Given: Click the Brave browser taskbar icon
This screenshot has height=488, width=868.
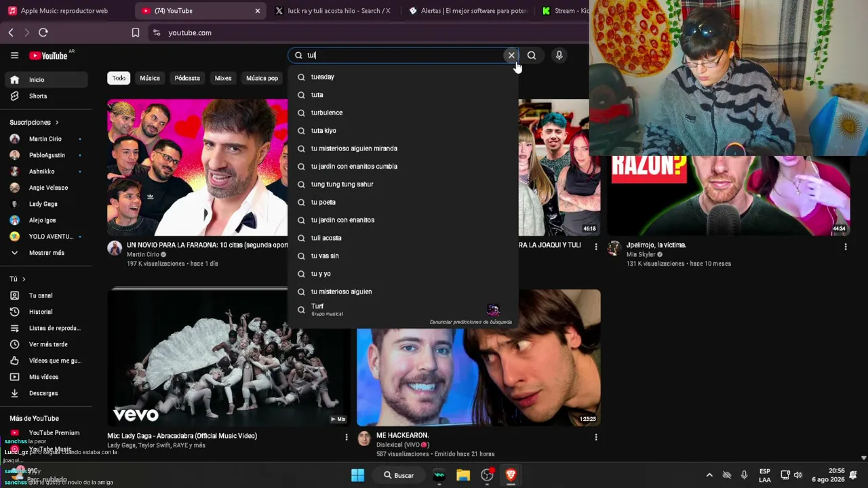Looking at the screenshot, I should click(511, 475).
